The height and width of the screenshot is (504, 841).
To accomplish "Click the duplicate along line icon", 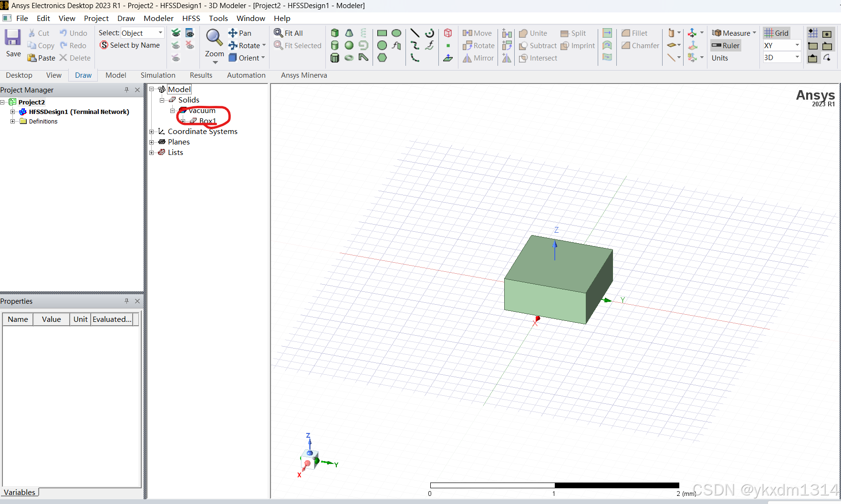I will tap(507, 33).
